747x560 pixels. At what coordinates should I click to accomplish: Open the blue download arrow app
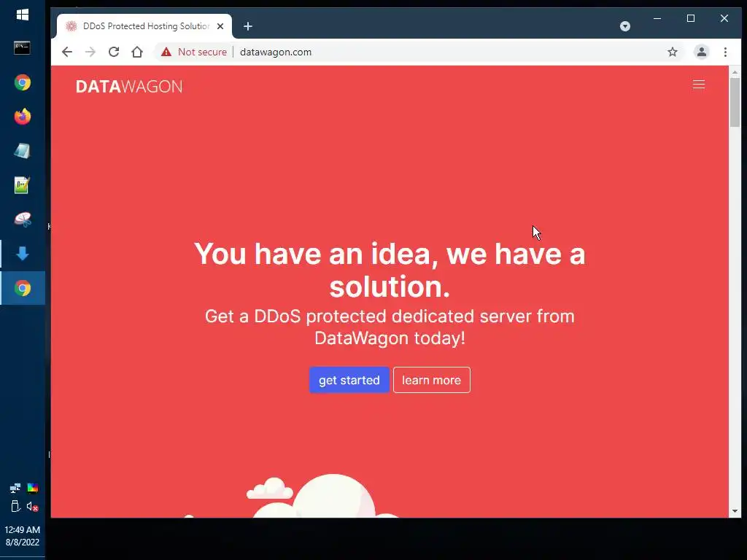(x=23, y=254)
